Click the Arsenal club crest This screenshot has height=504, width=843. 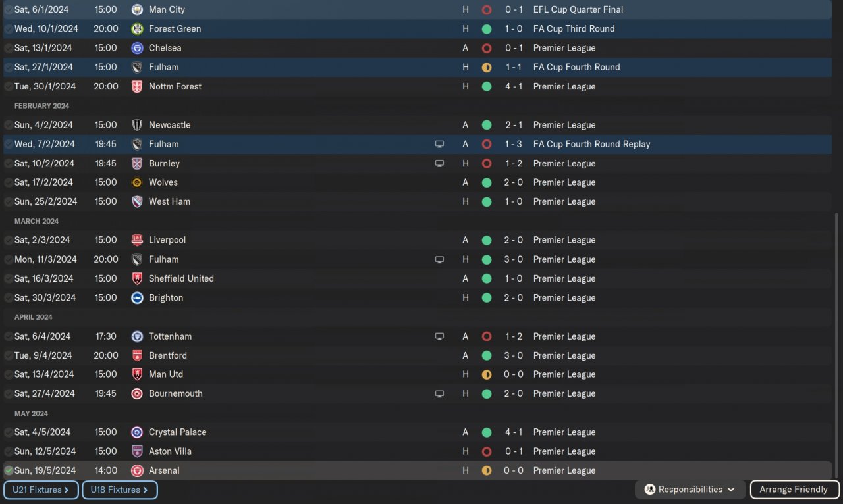[x=137, y=470]
